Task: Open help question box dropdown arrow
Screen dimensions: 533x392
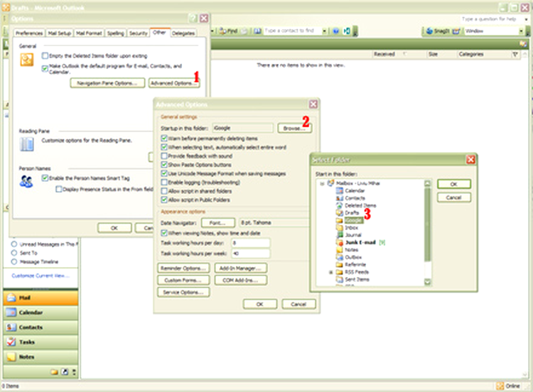Action: [x=526, y=19]
